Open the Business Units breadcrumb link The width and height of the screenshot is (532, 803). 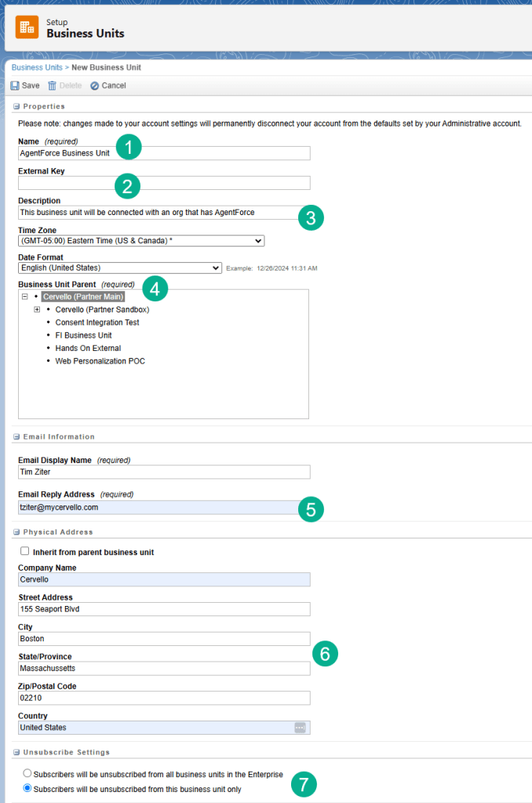37,68
